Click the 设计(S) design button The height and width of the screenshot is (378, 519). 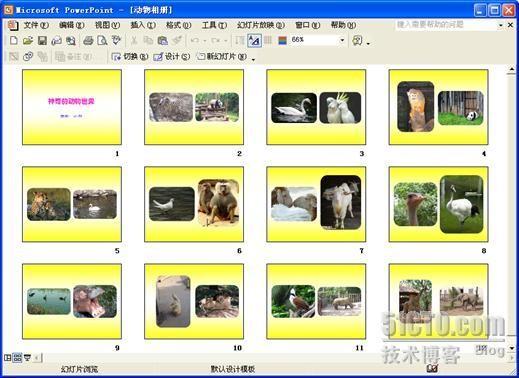[x=172, y=57]
